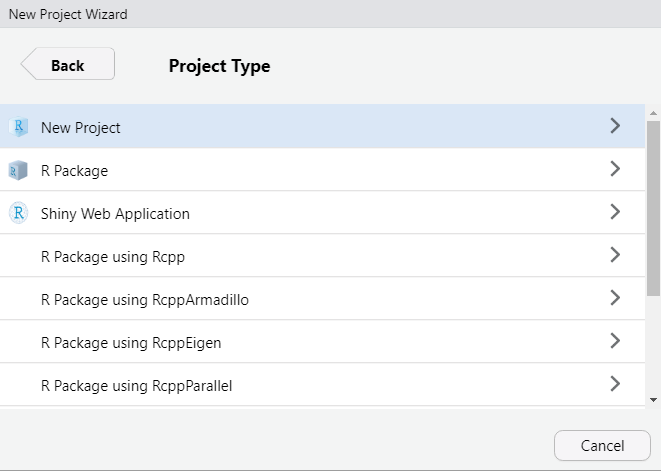The height and width of the screenshot is (471, 661).
Task: Expand the R Package chevron arrow
Action: [615, 169]
